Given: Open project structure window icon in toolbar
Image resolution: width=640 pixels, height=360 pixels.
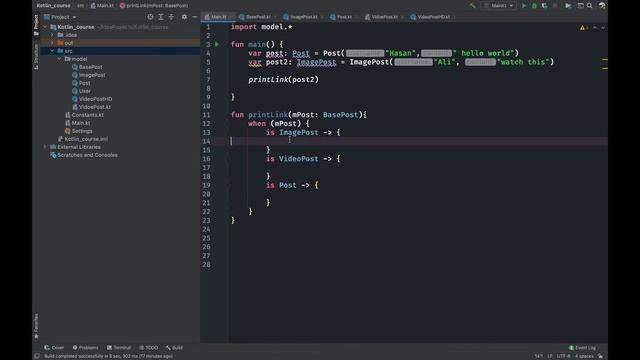Looking at the screenshot, I should 580,6.
